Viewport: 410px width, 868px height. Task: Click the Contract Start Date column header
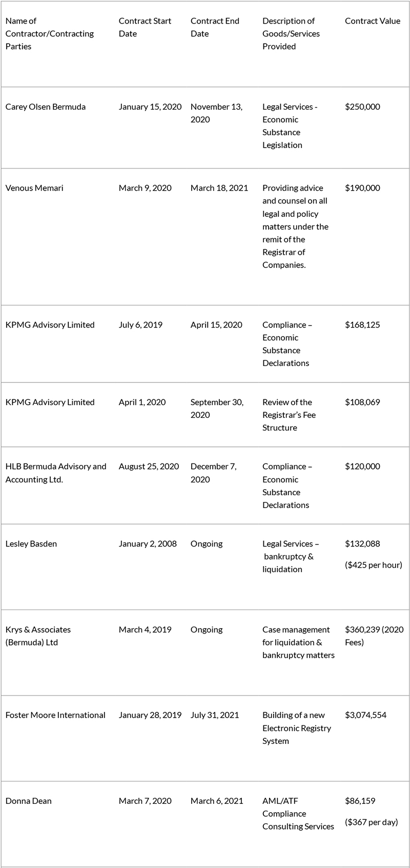pos(145,27)
